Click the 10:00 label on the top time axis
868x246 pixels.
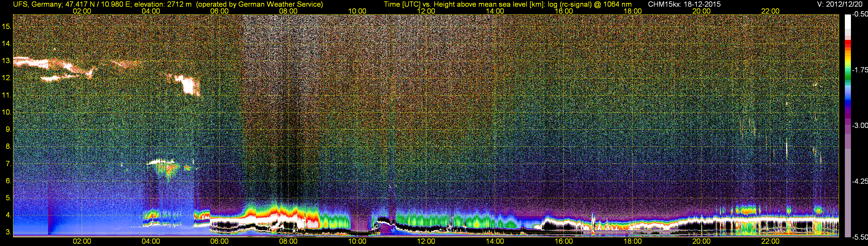[x=357, y=11]
